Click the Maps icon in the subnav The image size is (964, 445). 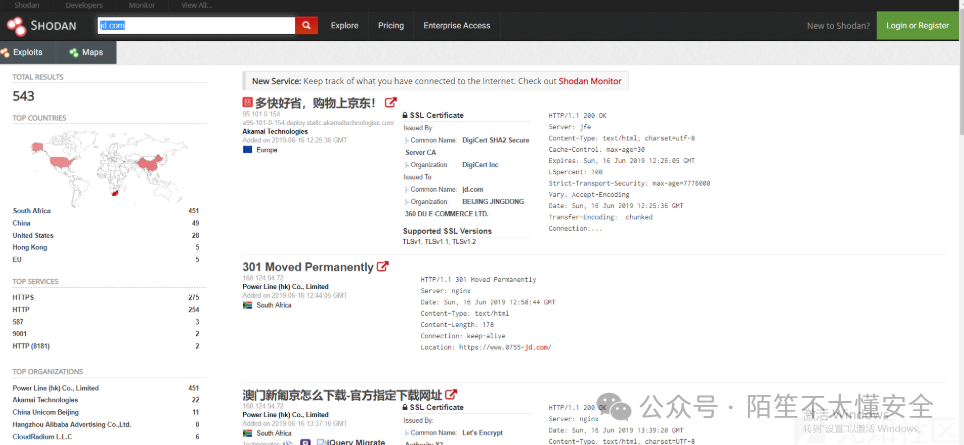[x=74, y=52]
